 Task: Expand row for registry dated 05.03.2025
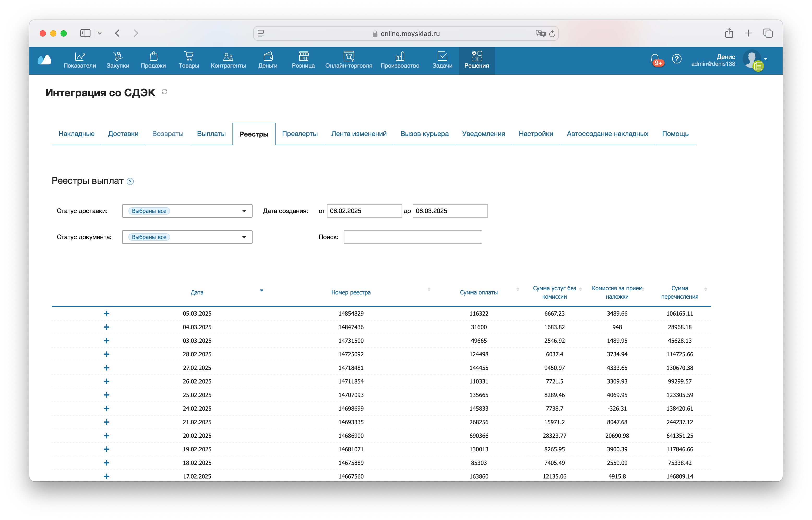106,313
